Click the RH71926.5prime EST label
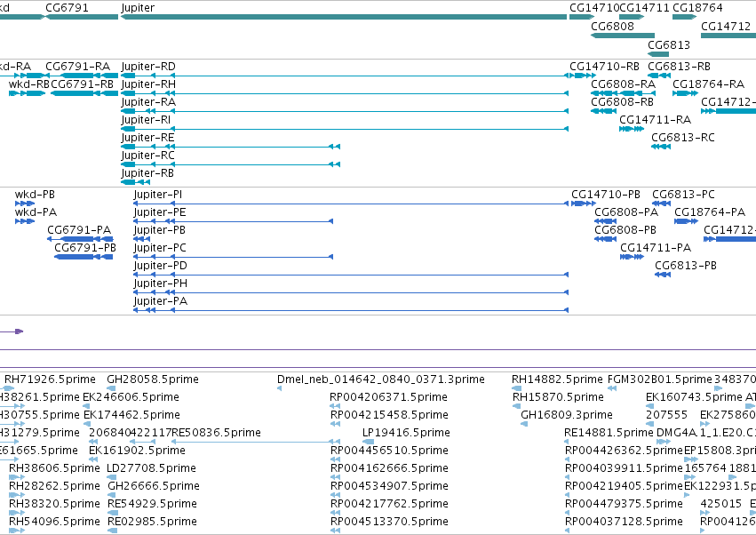Image resolution: width=756 pixels, height=535 pixels. pyautogui.click(x=50, y=379)
